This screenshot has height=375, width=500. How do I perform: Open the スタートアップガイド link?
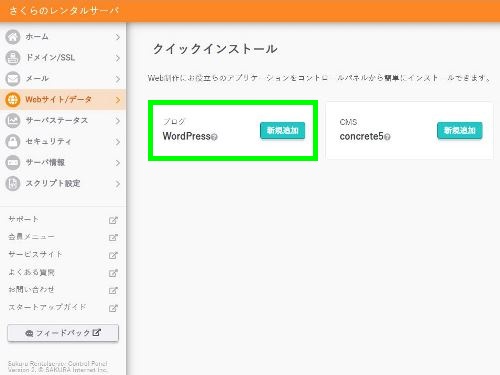47,307
